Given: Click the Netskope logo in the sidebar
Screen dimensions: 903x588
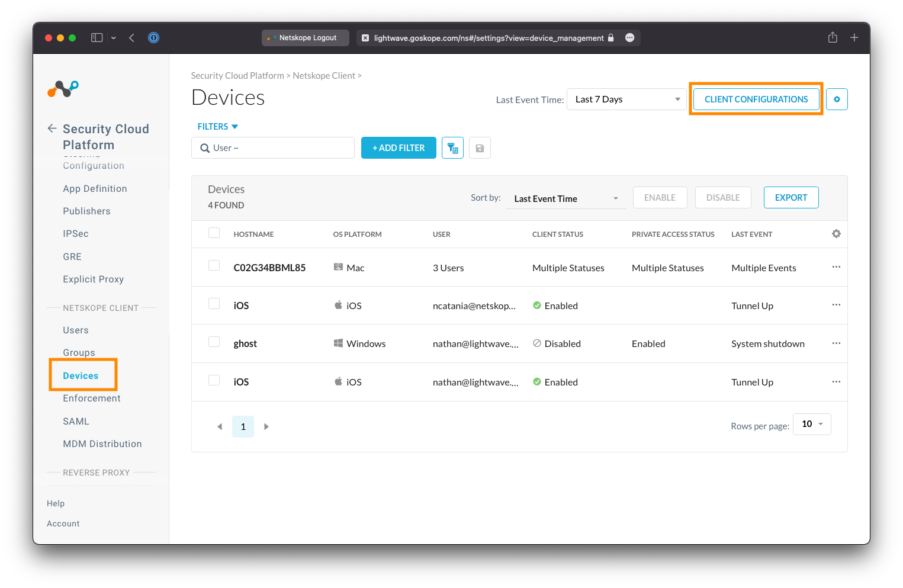Looking at the screenshot, I should [62, 89].
